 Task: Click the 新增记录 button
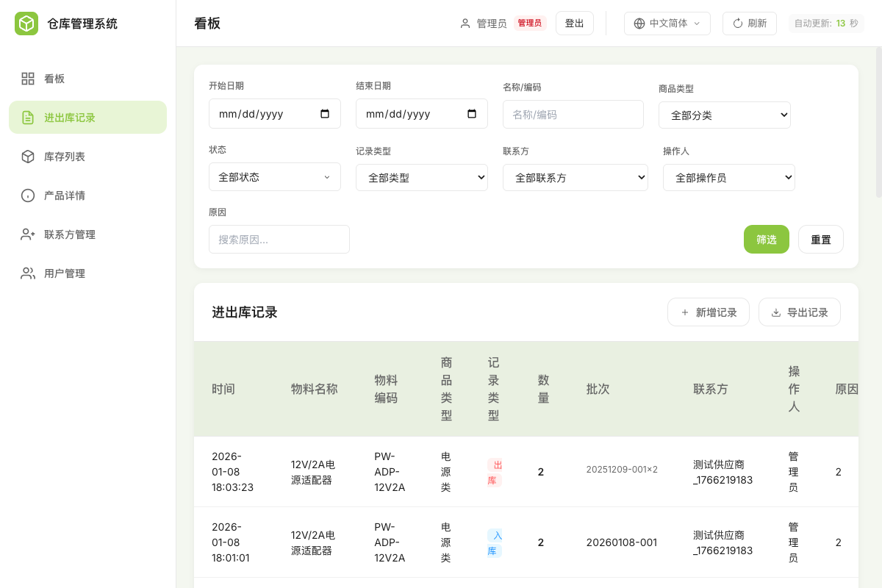click(x=709, y=312)
